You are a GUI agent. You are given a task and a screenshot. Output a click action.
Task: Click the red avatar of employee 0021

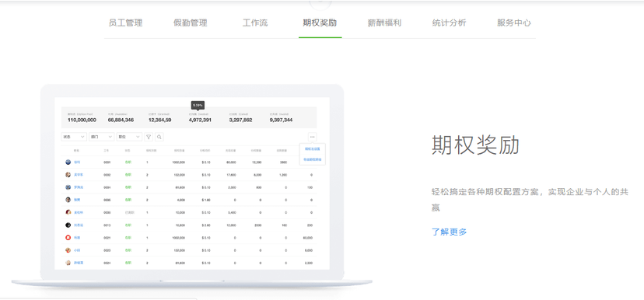click(x=68, y=237)
